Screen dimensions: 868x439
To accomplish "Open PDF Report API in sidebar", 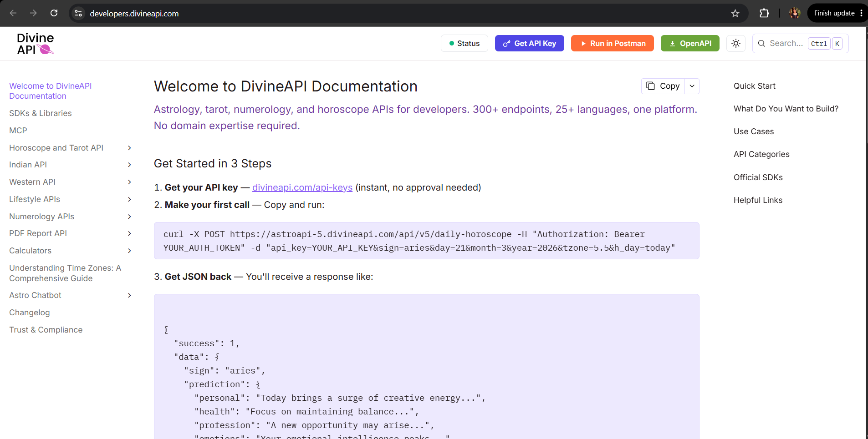I will tap(38, 233).
